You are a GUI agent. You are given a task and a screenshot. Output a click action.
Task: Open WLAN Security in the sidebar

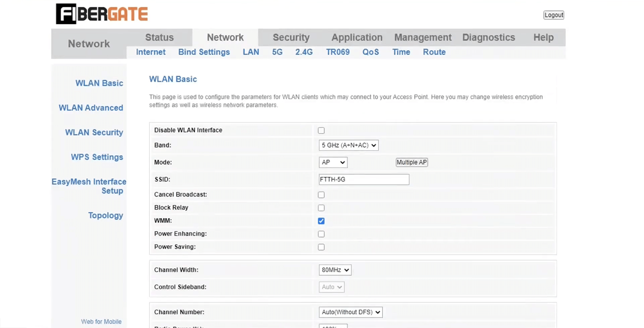tap(94, 133)
